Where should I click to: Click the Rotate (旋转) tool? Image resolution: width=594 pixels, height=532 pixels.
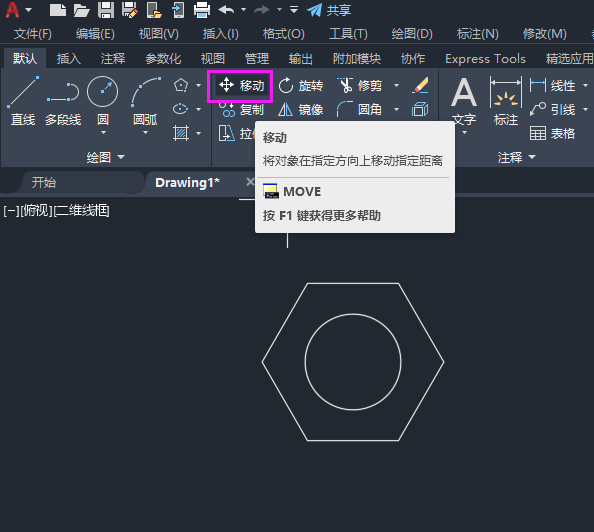(x=301, y=86)
